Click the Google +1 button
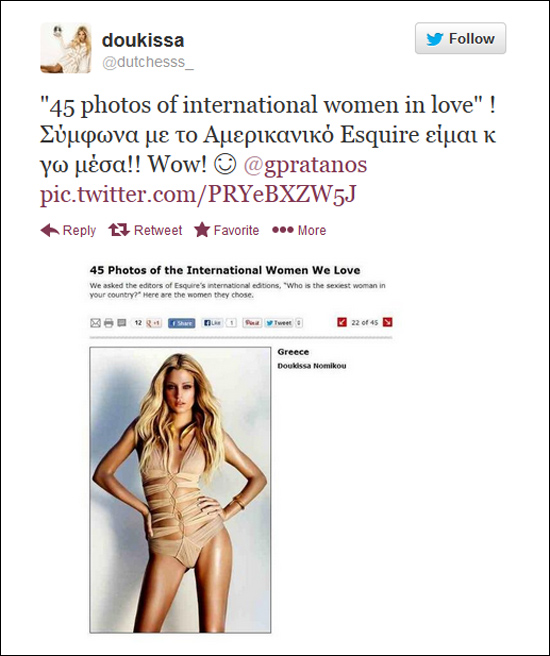The width and height of the screenshot is (550, 656). pyautogui.click(x=153, y=323)
